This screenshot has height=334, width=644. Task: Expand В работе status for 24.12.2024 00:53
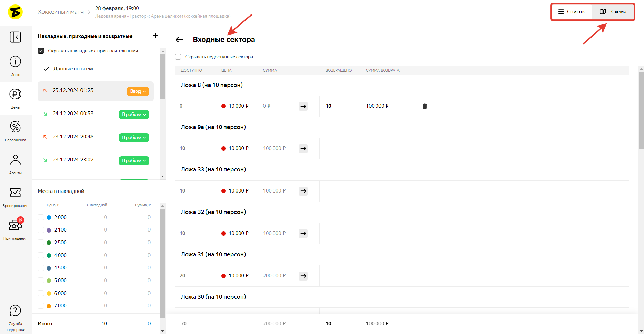pos(134,115)
